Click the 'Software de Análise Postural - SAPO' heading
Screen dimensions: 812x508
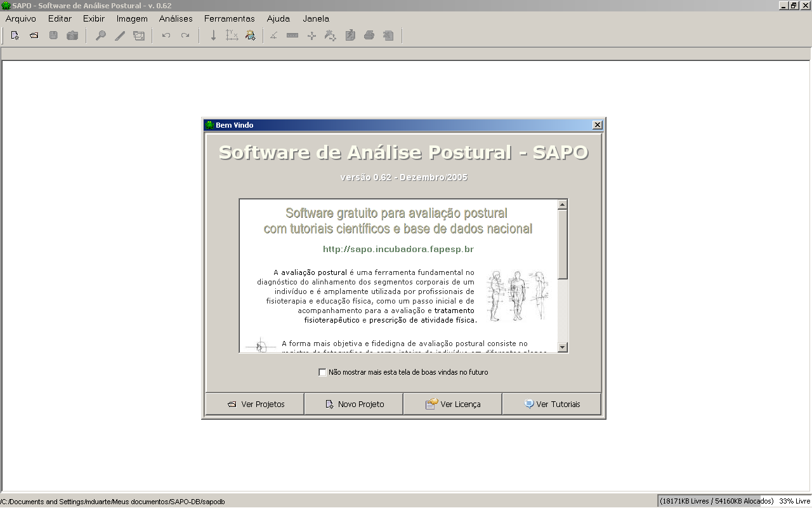tap(403, 152)
